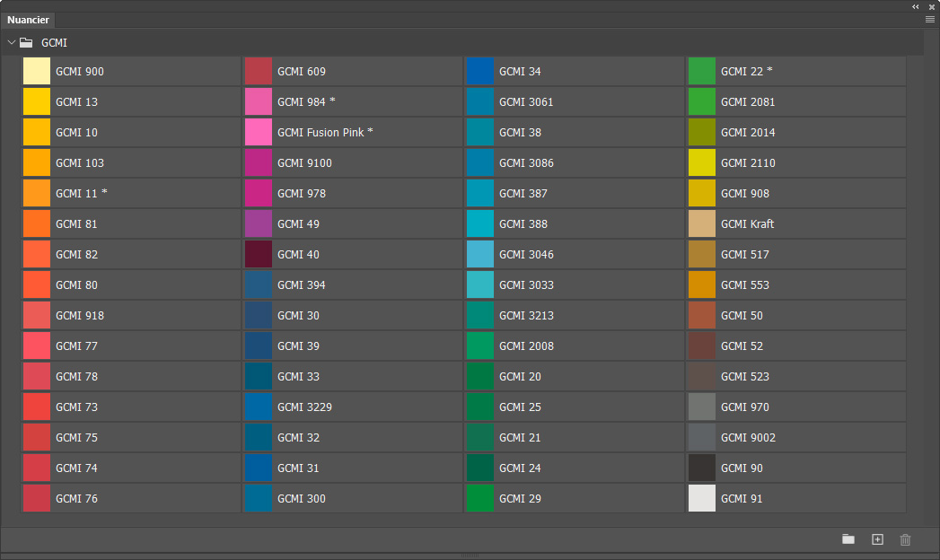Click the create new swatch group folder icon
The width and height of the screenshot is (940, 560).
[848, 539]
